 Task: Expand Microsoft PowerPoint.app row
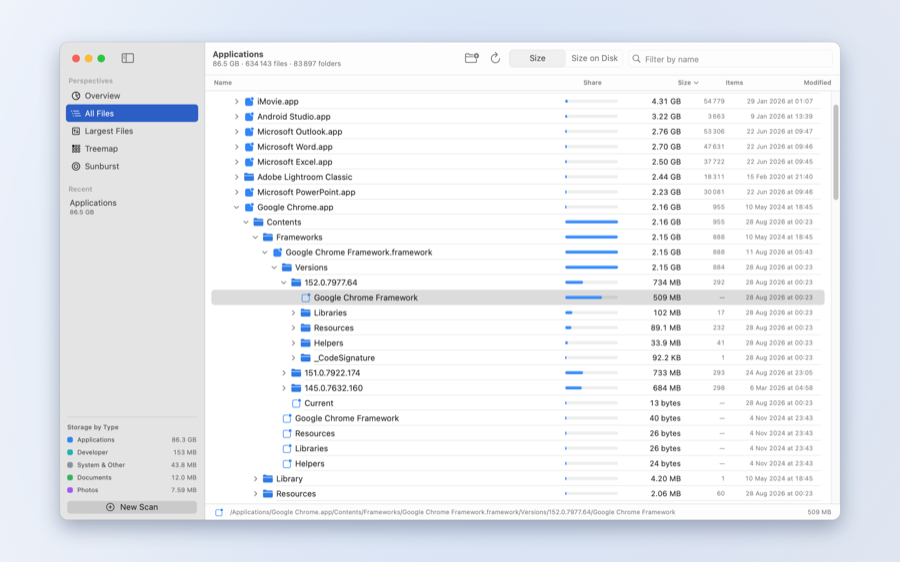point(236,192)
